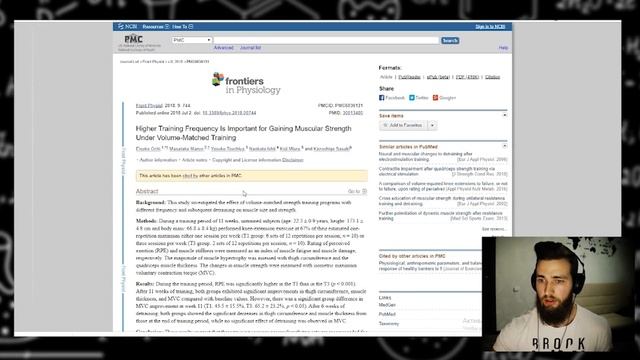Click Taxonomy under Links
The width and height of the screenshot is (640, 360).
pyautogui.click(x=389, y=324)
